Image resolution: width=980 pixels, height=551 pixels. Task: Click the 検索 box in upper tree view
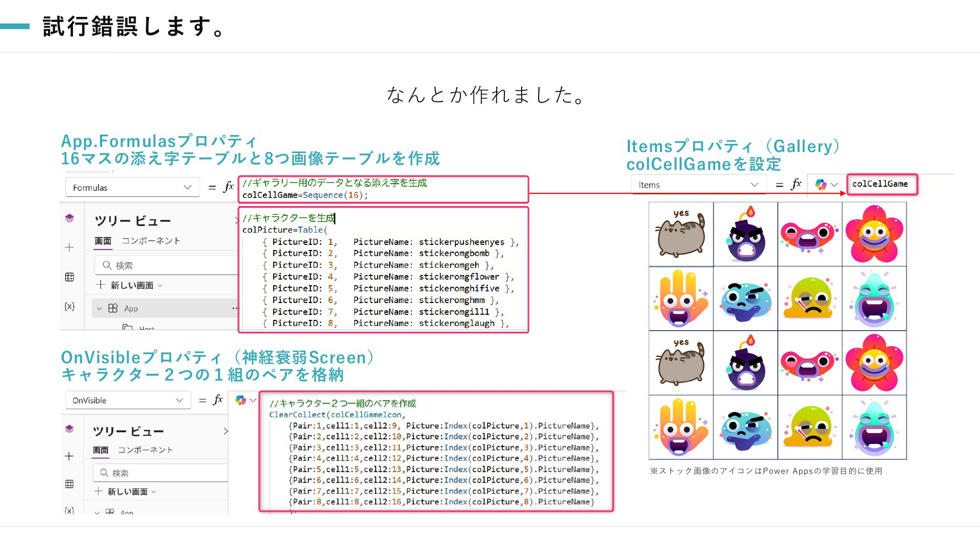[x=166, y=265]
